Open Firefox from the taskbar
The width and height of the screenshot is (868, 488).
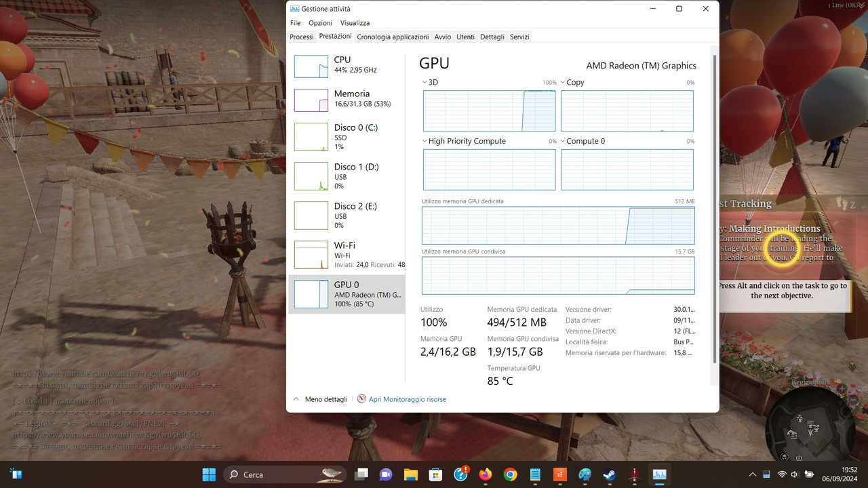(486, 474)
